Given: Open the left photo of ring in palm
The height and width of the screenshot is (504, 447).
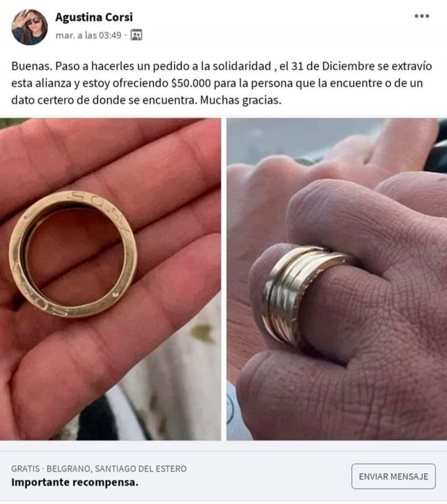Looking at the screenshot, I should point(110,279).
